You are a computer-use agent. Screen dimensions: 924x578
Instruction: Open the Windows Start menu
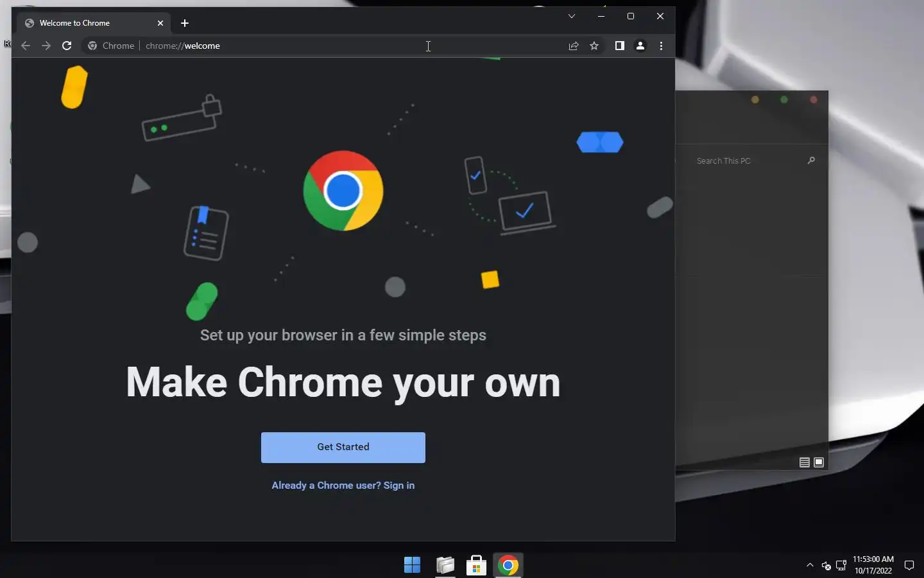point(412,565)
